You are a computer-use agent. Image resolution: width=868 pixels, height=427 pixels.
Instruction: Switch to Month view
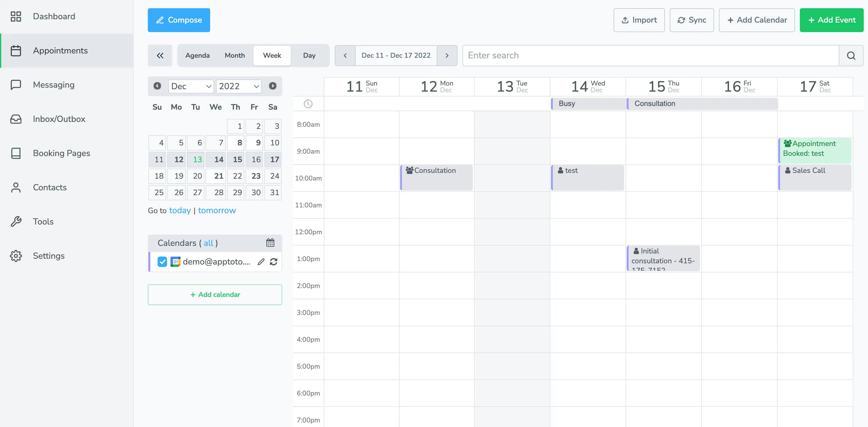(x=234, y=55)
